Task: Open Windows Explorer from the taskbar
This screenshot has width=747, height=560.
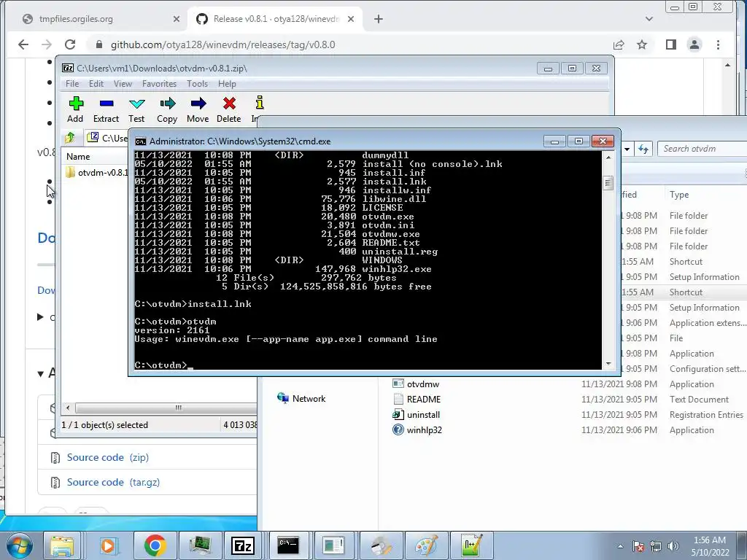Action: pyautogui.click(x=62, y=545)
